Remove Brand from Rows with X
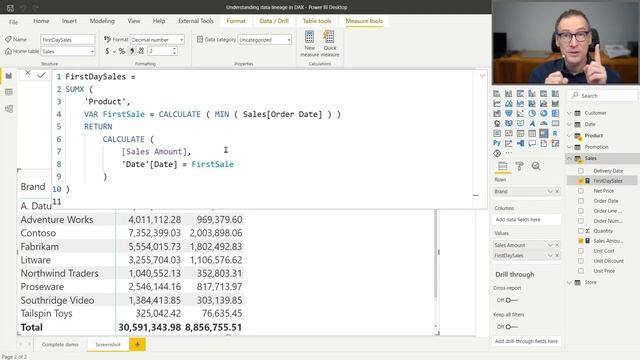The image size is (640, 360). pyautogui.click(x=557, y=191)
